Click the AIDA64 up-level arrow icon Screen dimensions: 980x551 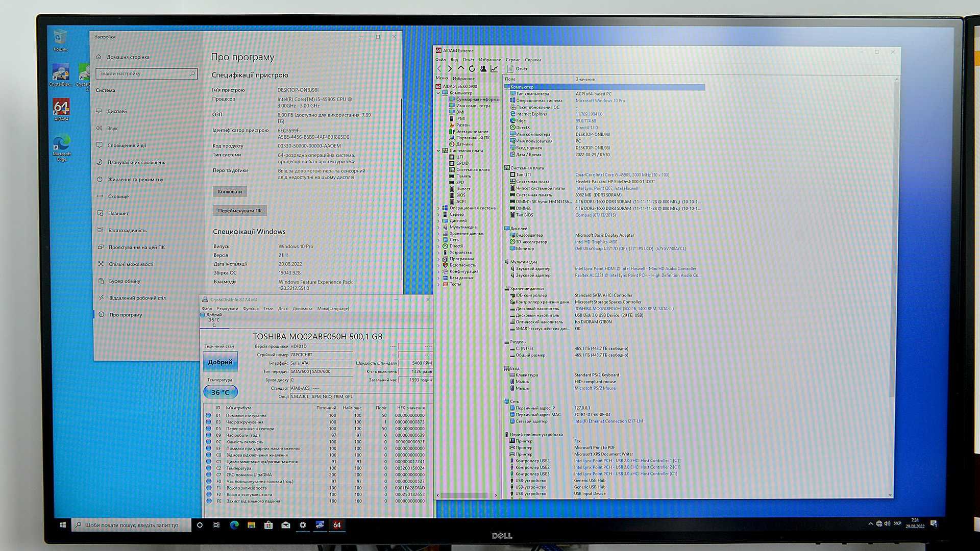461,68
